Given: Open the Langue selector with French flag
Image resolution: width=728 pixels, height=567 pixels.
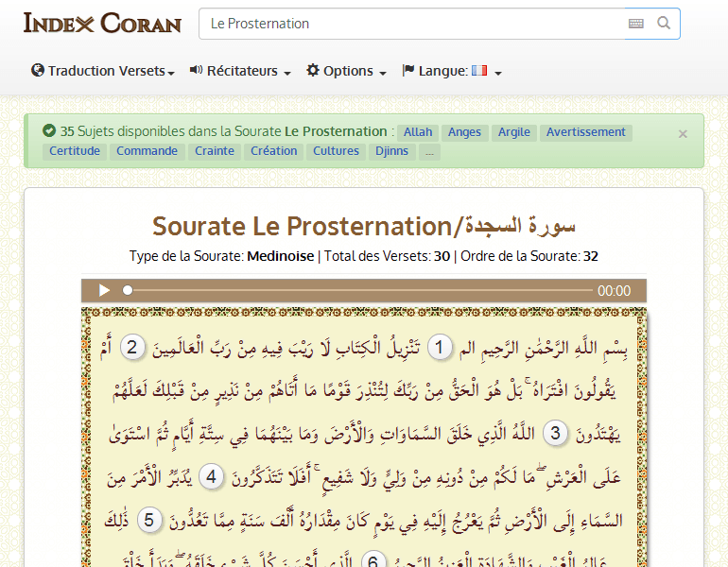Looking at the screenshot, I should [x=452, y=71].
